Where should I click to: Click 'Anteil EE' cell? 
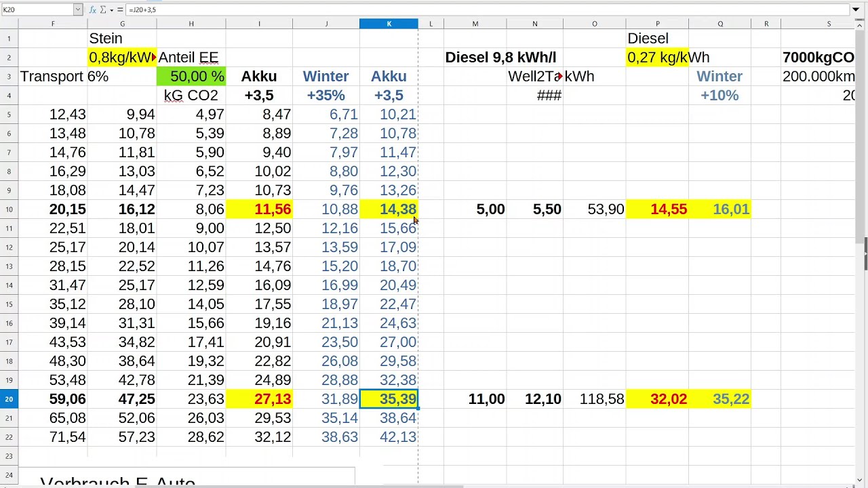tap(191, 58)
